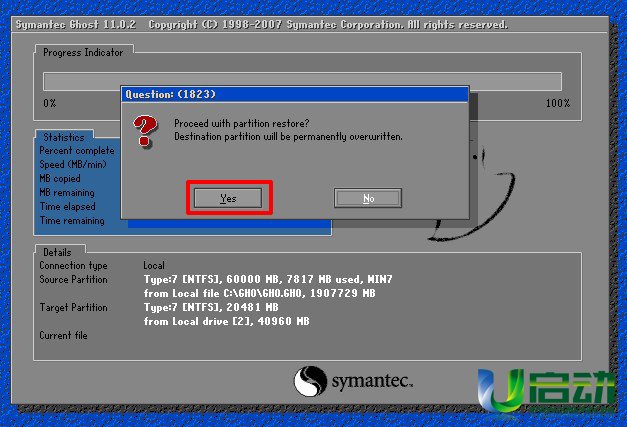Click the red question mark icon
Viewport: 627px width, 427px height.
[x=145, y=131]
